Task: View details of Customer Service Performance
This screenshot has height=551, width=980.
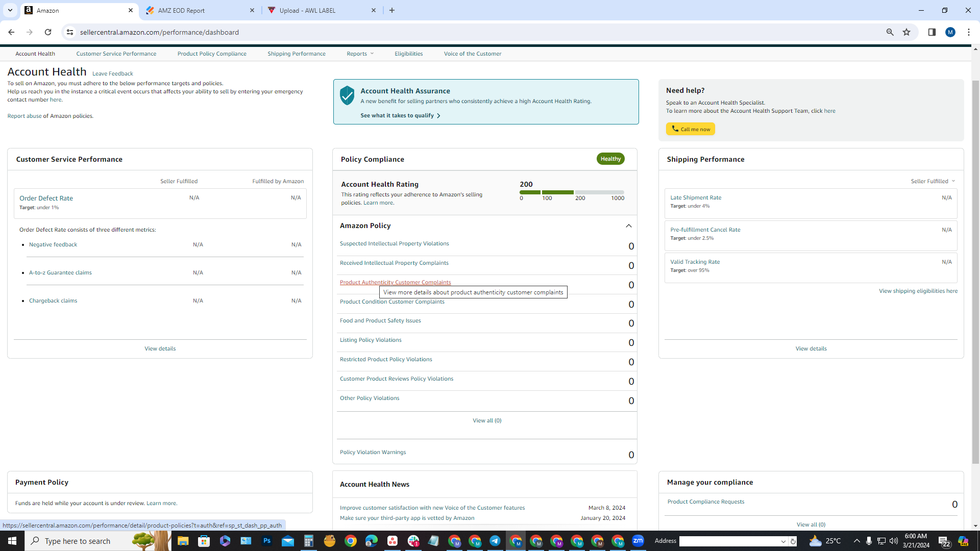Action: [160, 348]
